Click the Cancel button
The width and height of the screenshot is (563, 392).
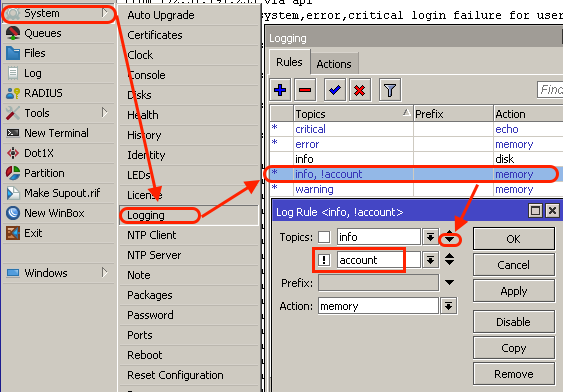click(x=513, y=265)
